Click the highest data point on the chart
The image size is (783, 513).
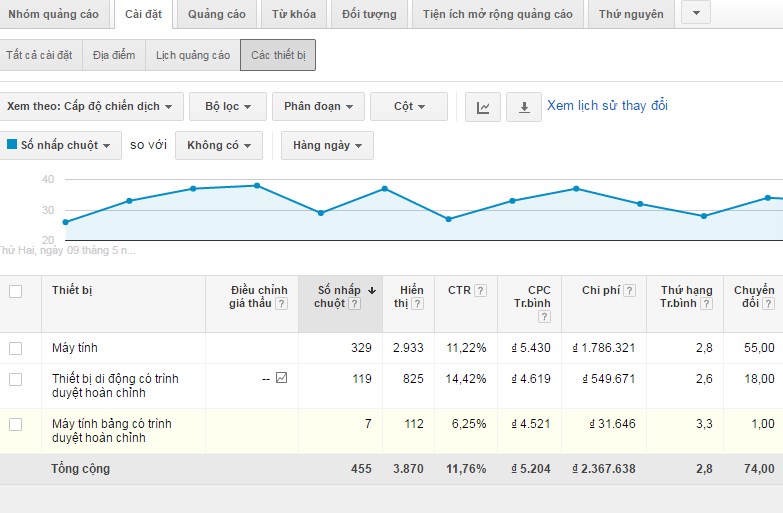[x=257, y=185]
